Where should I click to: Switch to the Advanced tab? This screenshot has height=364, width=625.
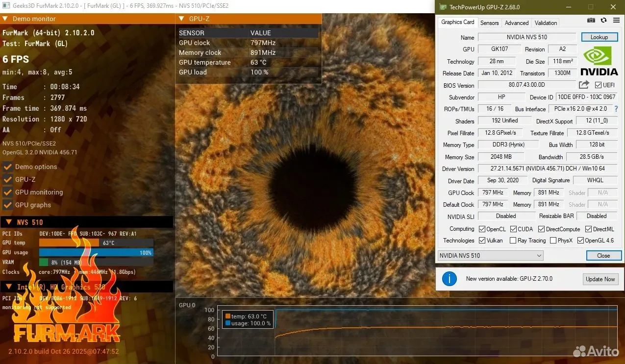click(517, 23)
